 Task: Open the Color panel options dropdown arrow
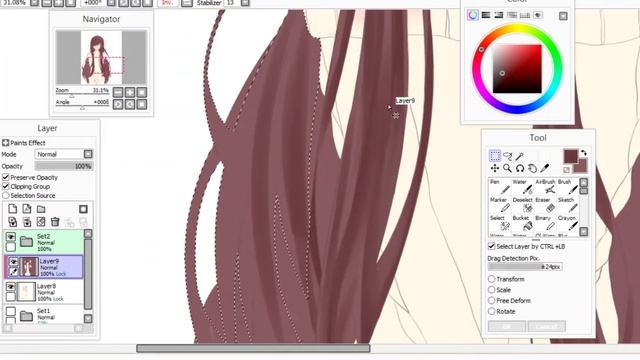[x=563, y=16]
